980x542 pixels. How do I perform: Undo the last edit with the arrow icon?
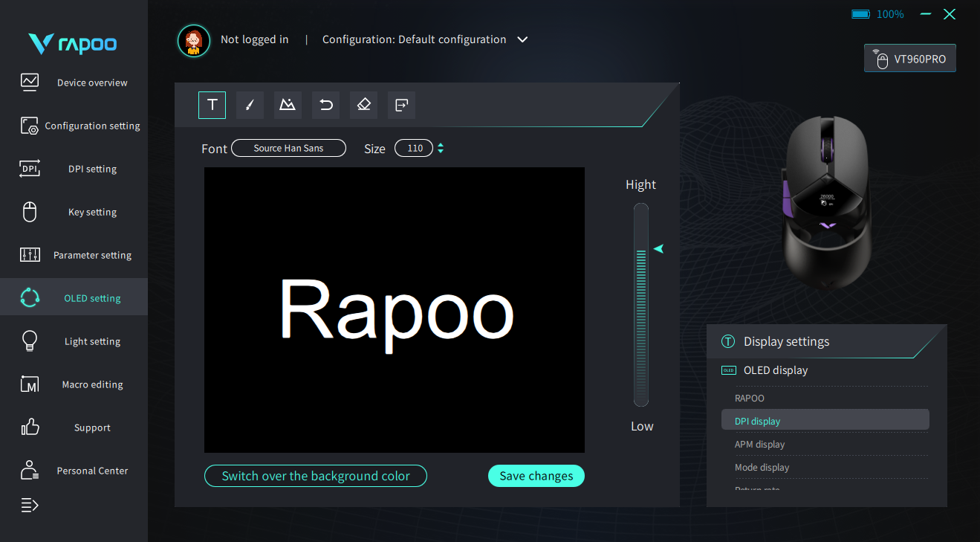(325, 105)
